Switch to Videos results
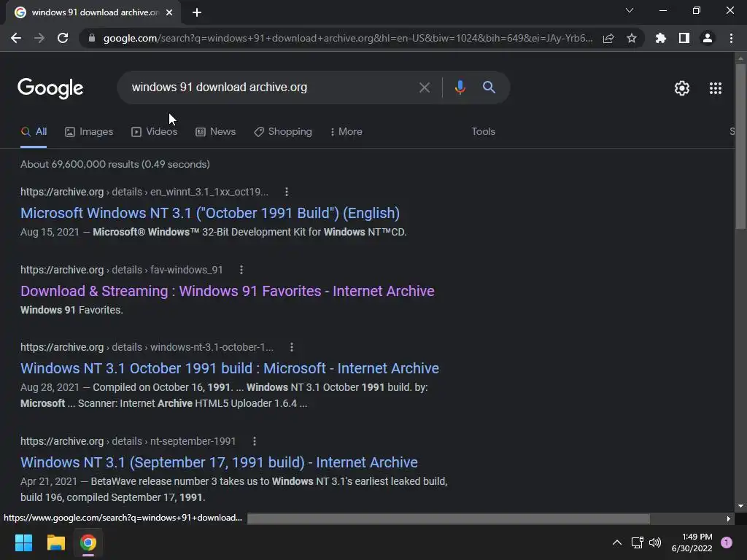The width and height of the screenshot is (747, 560). coord(155,132)
